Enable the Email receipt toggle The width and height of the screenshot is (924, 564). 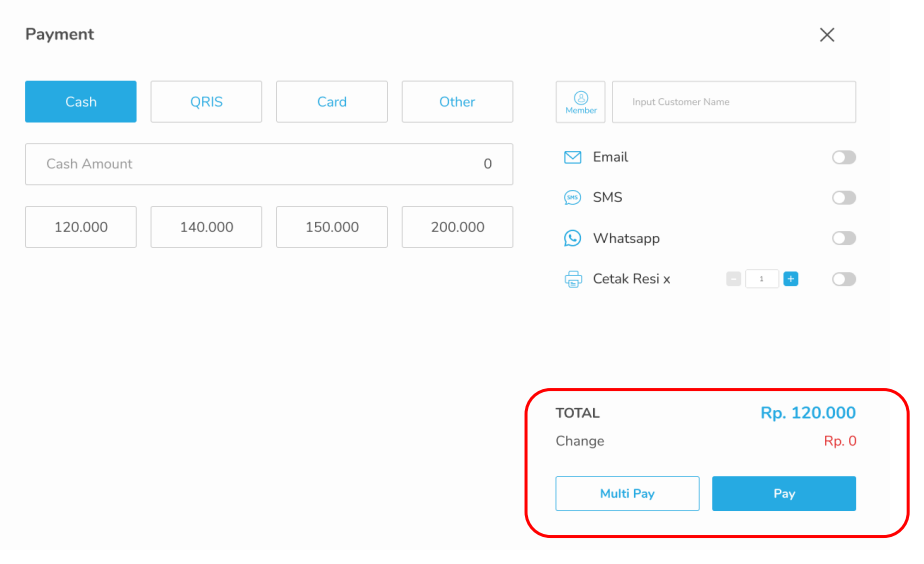click(844, 158)
